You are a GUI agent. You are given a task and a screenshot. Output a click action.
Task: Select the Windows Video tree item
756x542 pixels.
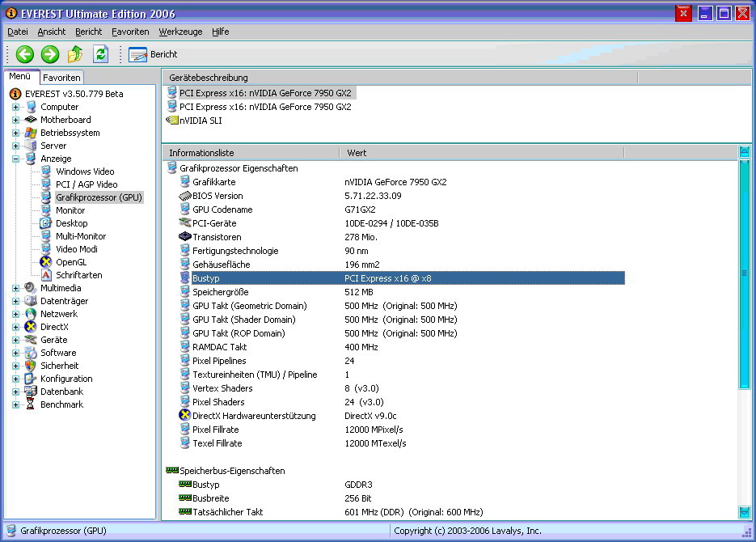click(85, 171)
